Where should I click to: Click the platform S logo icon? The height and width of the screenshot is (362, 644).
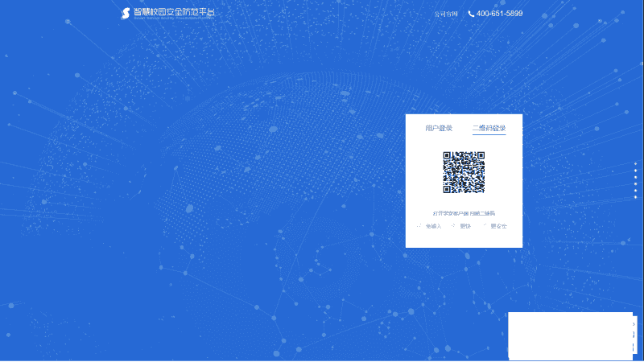[x=126, y=14]
